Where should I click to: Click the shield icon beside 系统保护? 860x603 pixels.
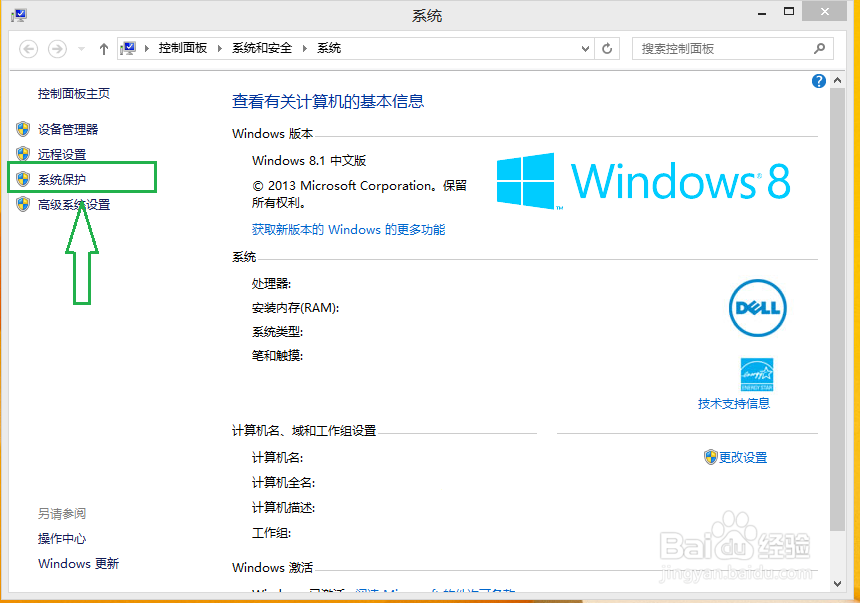tap(23, 179)
